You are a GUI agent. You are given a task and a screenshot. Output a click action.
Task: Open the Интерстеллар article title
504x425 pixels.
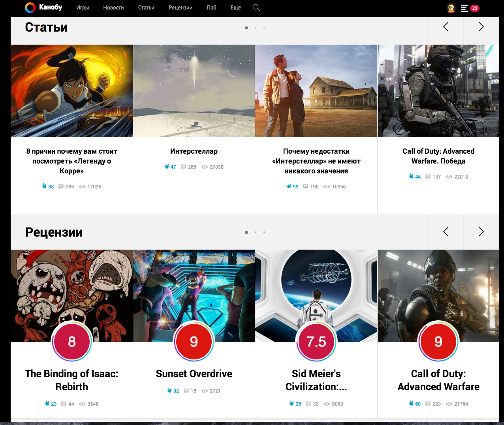point(194,151)
